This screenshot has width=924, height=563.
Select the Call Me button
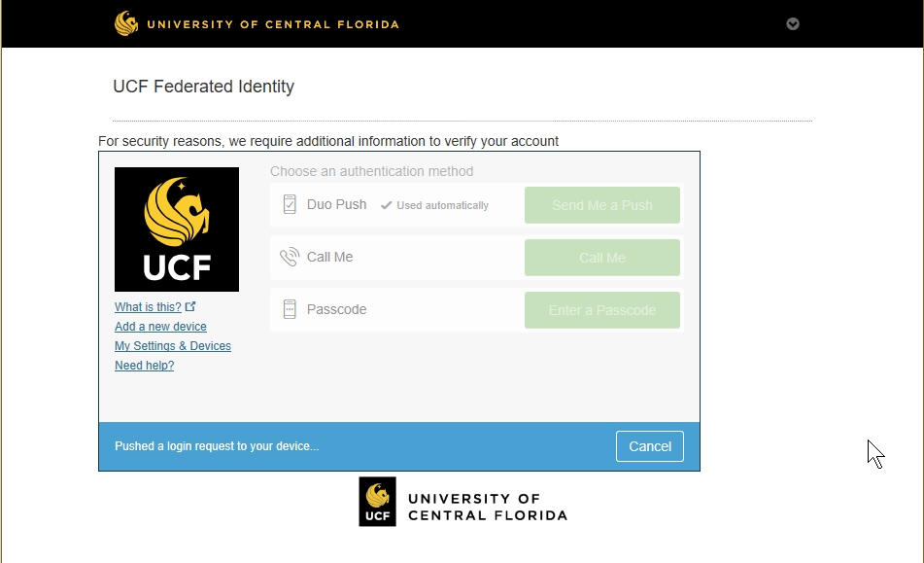[x=602, y=258]
